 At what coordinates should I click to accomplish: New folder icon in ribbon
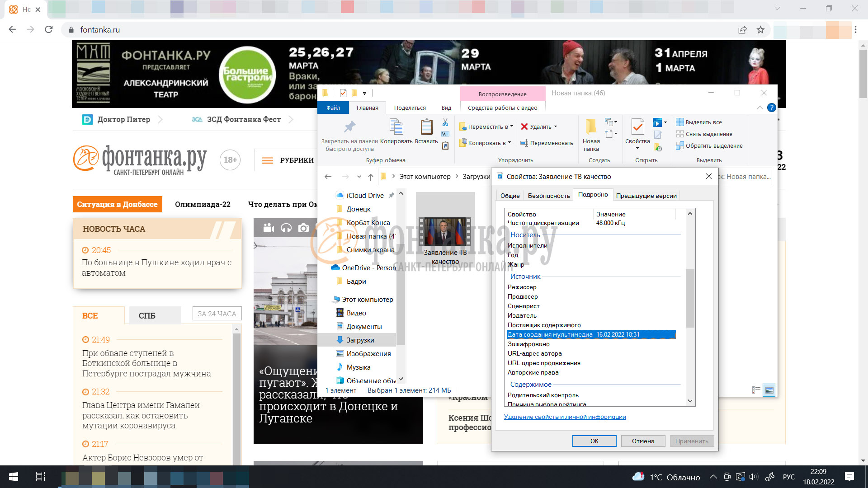[591, 127]
